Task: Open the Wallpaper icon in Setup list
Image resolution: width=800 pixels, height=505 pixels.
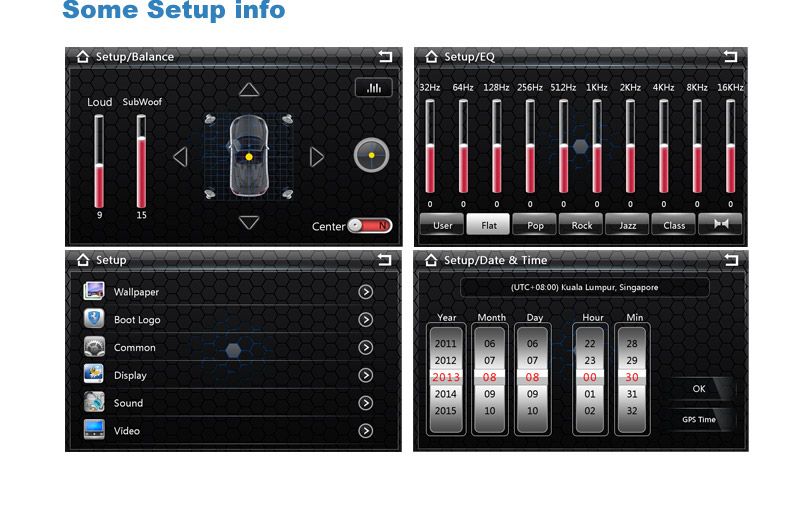Action: [x=95, y=292]
